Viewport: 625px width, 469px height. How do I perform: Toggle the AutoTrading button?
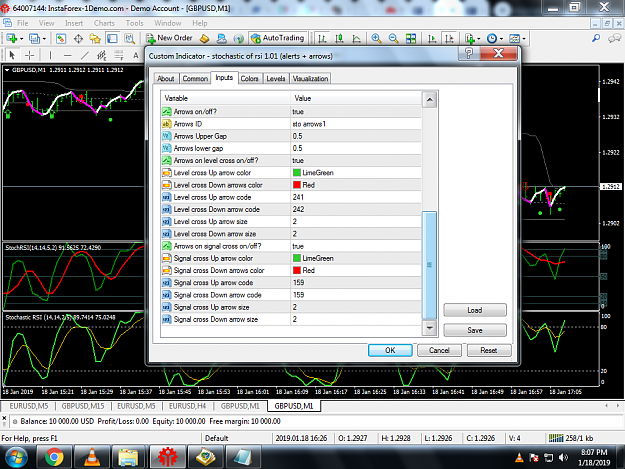point(278,38)
